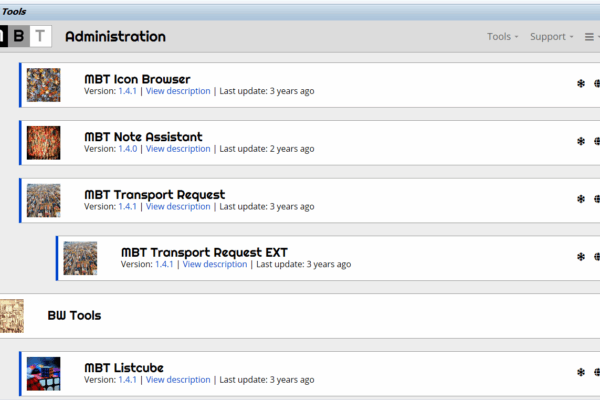Click the MBT Listcube thumbnail image

pyautogui.click(x=43, y=373)
